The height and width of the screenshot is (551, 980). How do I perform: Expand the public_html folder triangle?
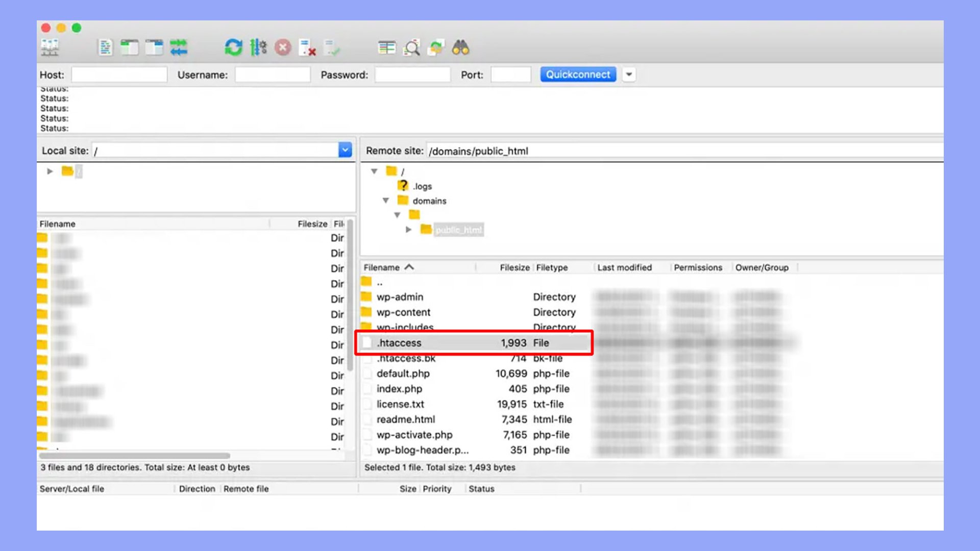[408, 230]
